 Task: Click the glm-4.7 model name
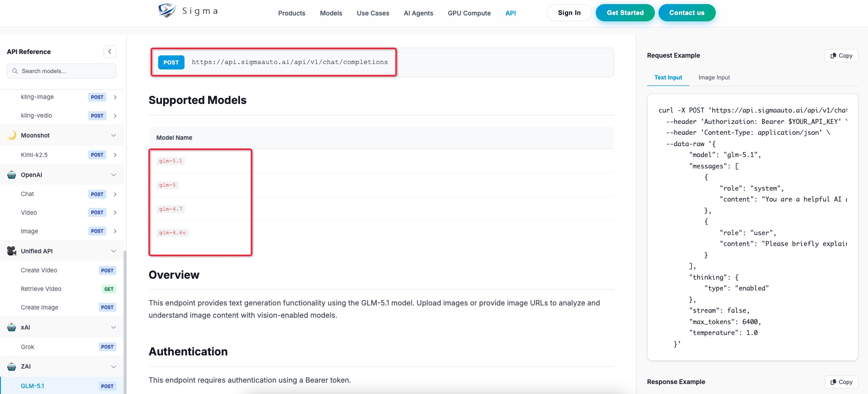(x=170, y=209)
